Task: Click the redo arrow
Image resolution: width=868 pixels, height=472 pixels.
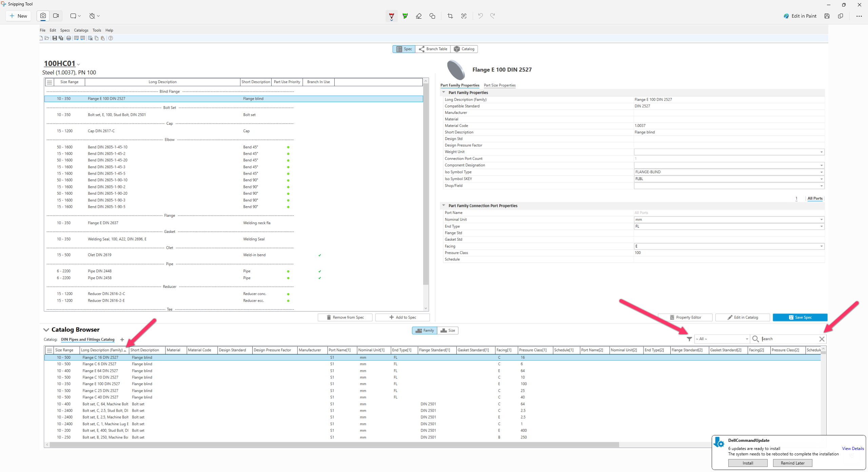Action: (493, 16)
